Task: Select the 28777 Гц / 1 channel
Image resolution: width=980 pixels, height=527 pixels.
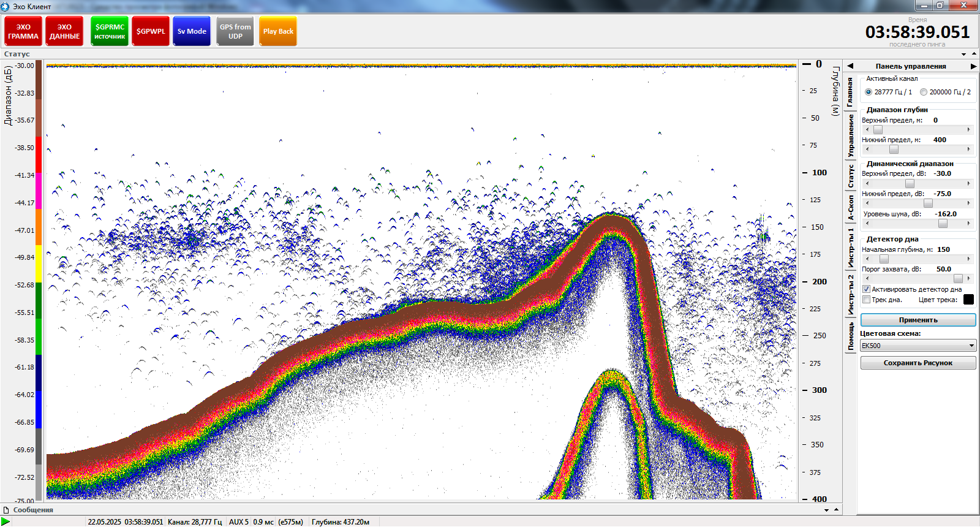Action: (x=869, y=92)
